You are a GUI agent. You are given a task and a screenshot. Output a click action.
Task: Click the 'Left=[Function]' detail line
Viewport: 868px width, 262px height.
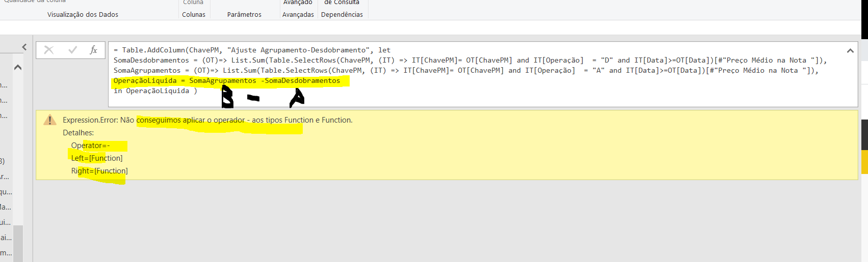coord(97,158)
